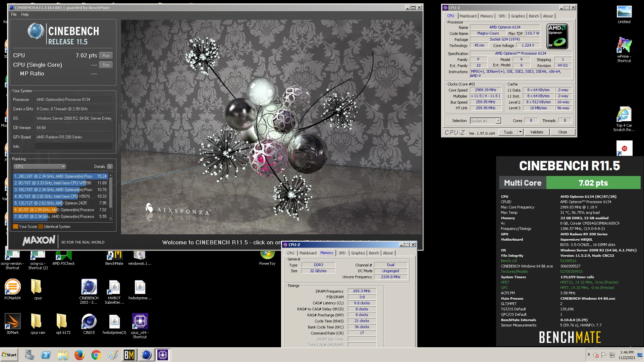
Task: Open the Cinebench Help menu
Action: click(25, 14)
